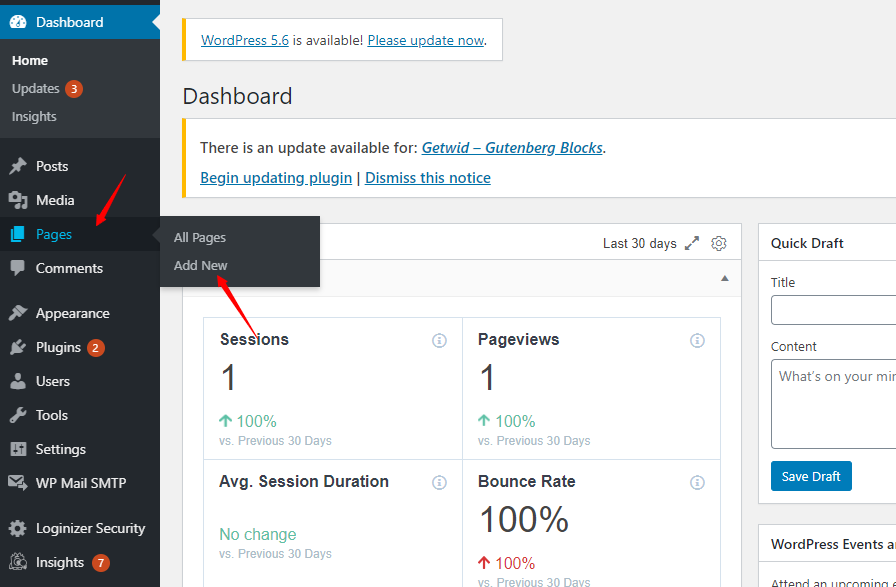896x587 pixels.
Task: Click the Media icon in sidebar
Action: click(x=18, y=200)
